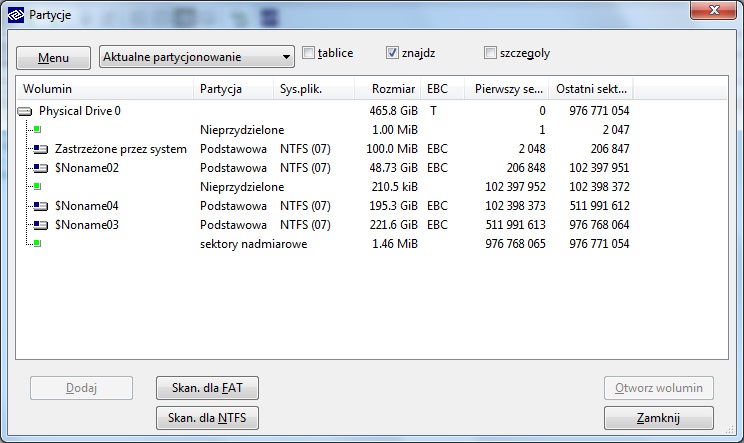This screenshot has height=443, width=744.
Task: Enable the tablice checkbox
Action: 308,53
